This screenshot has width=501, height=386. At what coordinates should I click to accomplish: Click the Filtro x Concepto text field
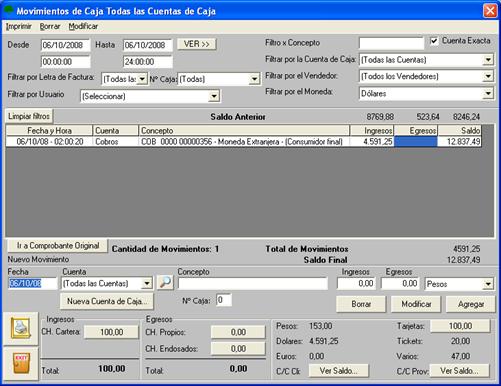coord(391,43)
